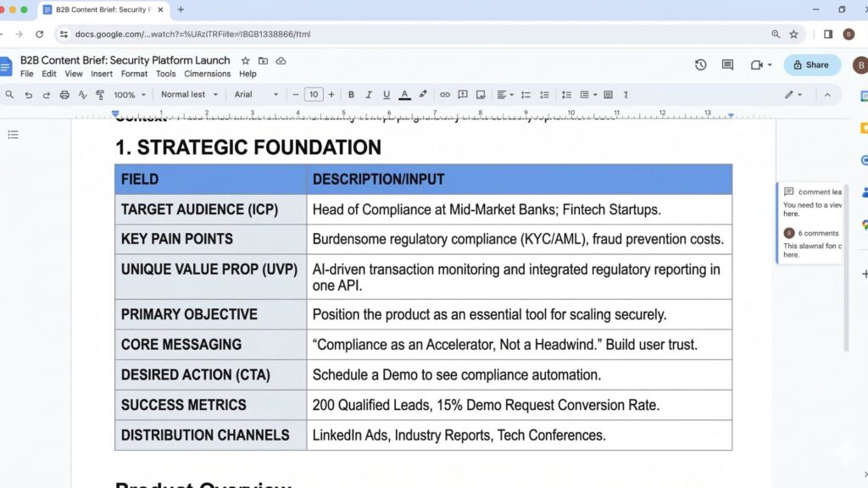Open the Normal text styles dropdown
Viewport: 868px width, 488px height.
pos(188,94)
